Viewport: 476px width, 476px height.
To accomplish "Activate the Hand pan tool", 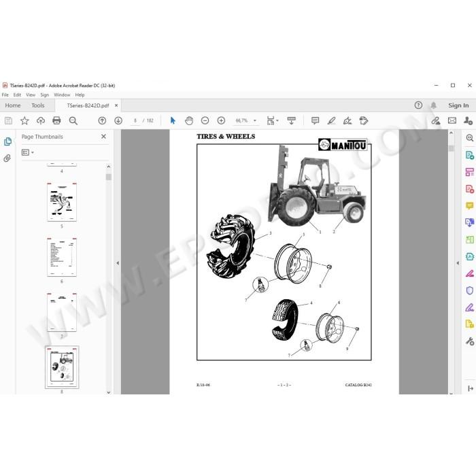I will pos(189,120).
